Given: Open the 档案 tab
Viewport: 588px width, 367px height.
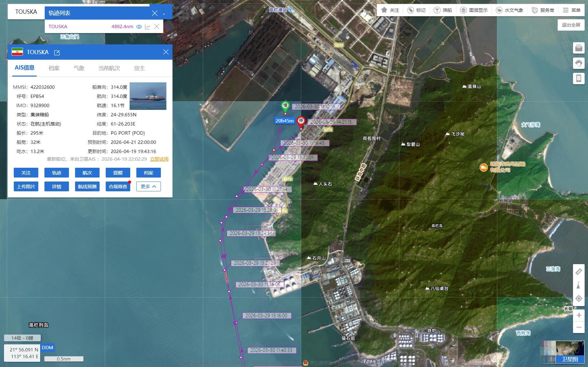Looking at the screenshot, I should point(54,68).
